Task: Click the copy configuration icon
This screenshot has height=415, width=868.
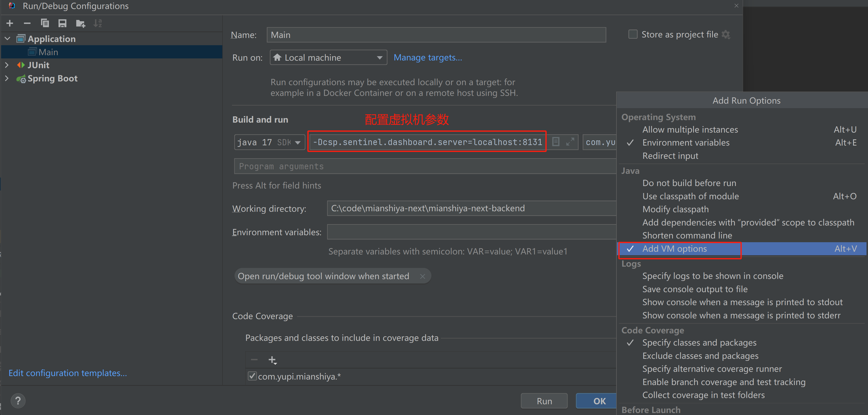Action: 44,23
